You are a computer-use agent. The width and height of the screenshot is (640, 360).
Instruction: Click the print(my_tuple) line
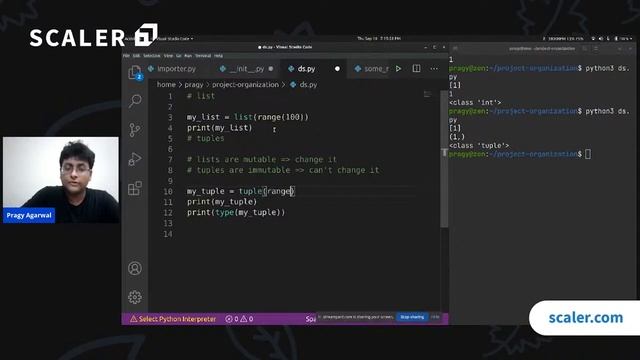[x=222, y=202]
